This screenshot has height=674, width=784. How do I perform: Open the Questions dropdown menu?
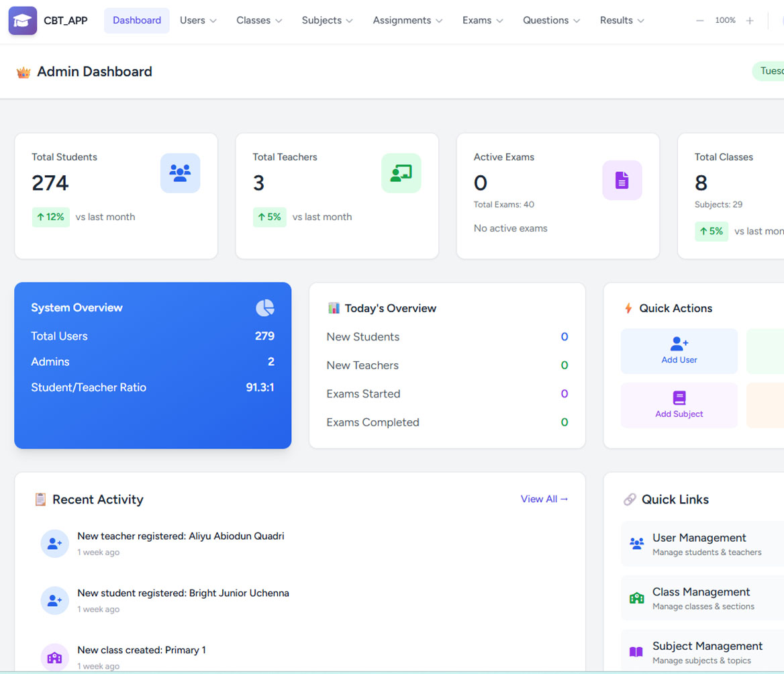[x=551, y=21]
